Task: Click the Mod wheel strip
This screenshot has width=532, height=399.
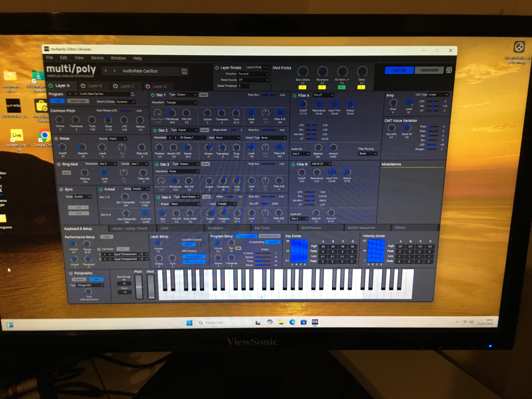Action: click(151, 286)
